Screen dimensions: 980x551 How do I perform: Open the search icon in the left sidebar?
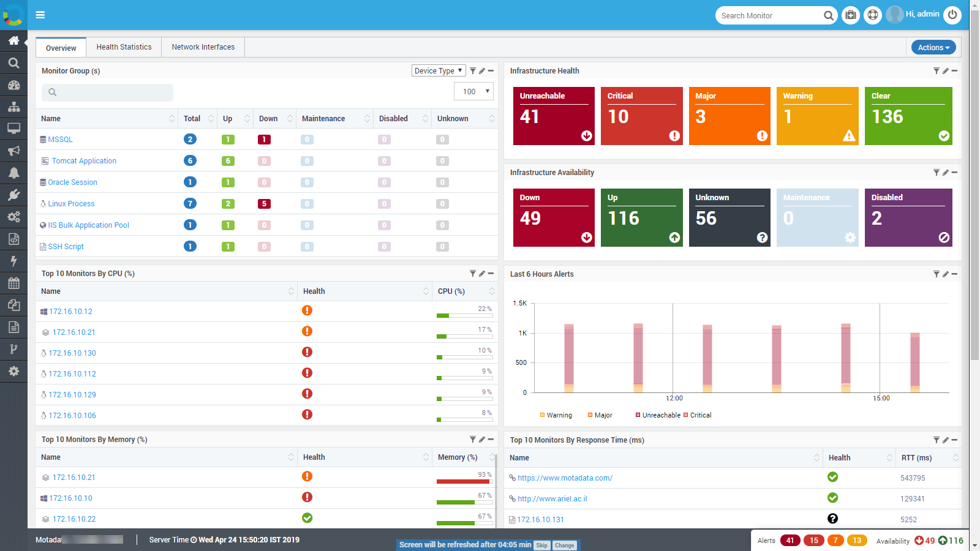(13, 62)
